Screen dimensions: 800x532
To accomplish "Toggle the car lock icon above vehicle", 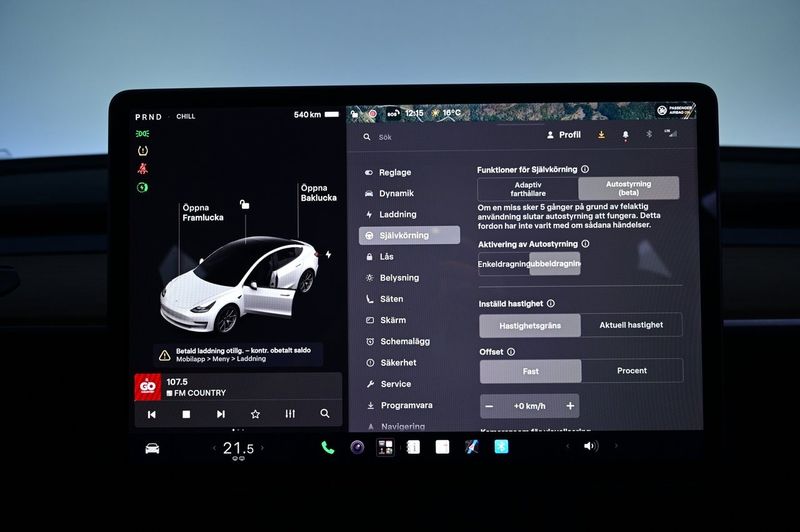I will point(245,205).
